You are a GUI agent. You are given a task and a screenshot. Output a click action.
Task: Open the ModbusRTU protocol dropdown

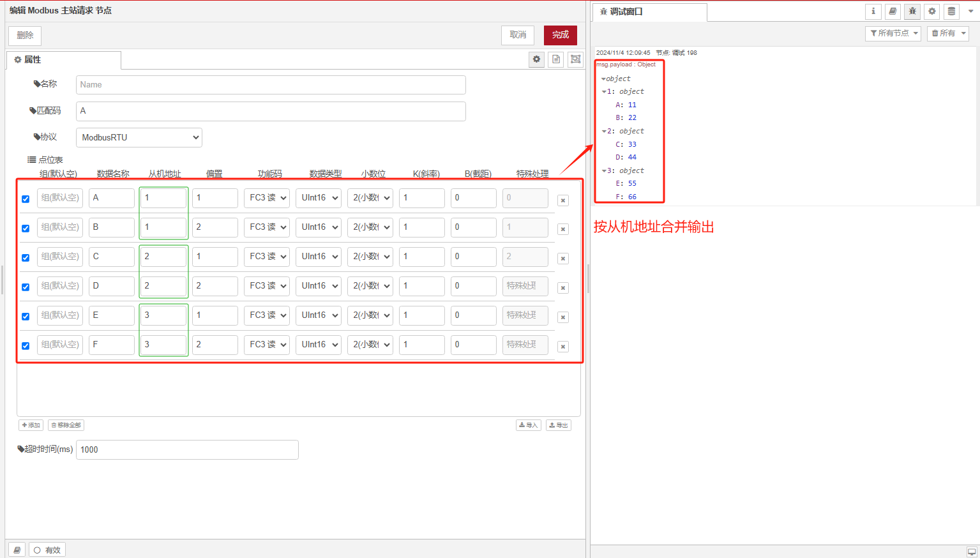(139, 137)
